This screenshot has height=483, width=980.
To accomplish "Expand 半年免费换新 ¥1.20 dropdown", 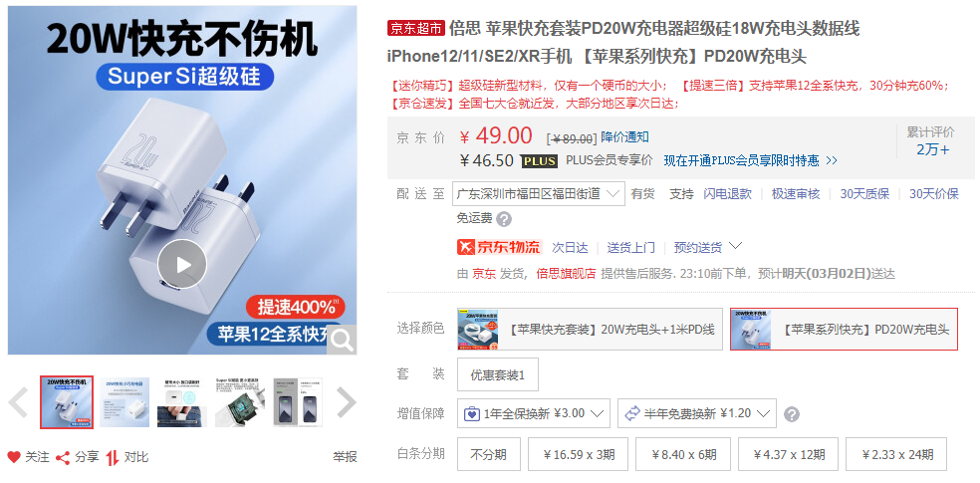I will [x=697, y=413].
